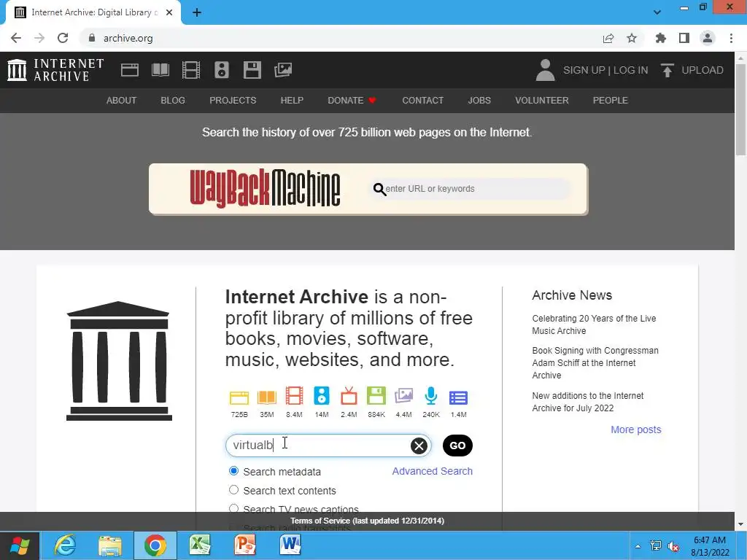
Task: Click the user avatar icon beside Sign Up
Action: 546,70
